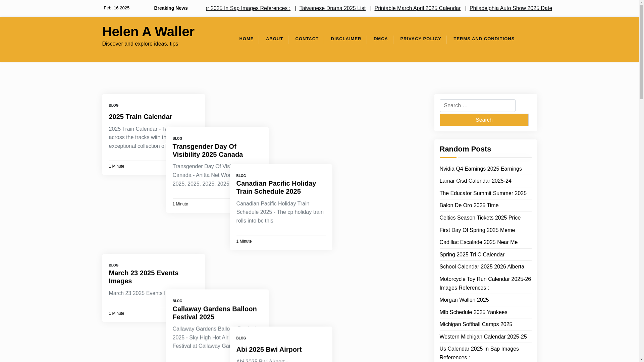Open Spring 2025 Tri C Calendar link
Screen dimensions: 644x362
(472, 254)
